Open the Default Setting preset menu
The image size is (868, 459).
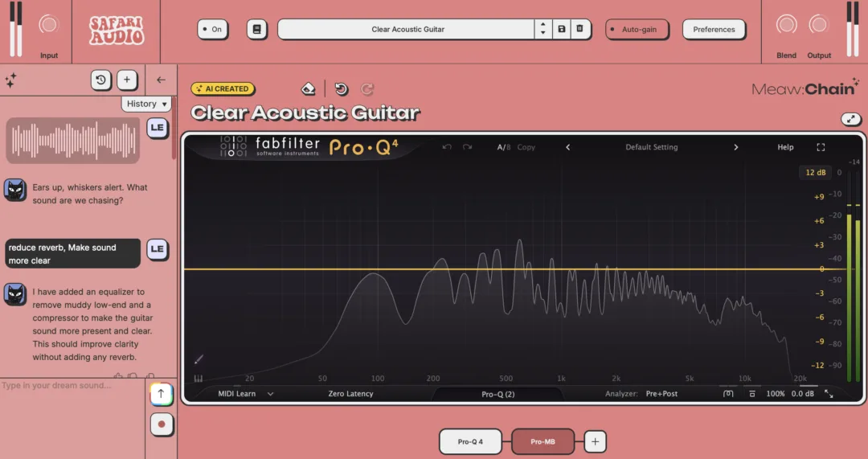tap(652, 147)
